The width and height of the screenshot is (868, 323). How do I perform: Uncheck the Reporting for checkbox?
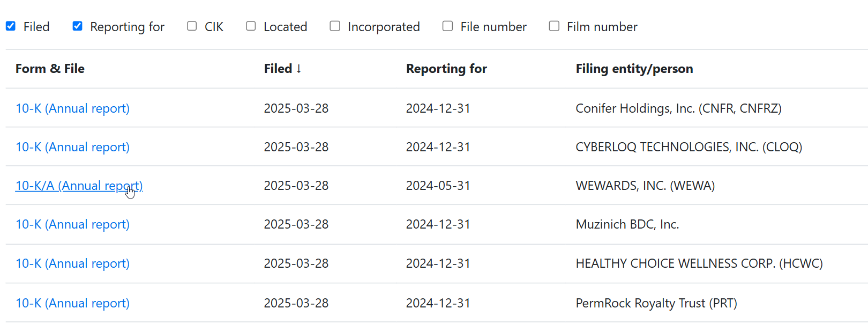78,26
